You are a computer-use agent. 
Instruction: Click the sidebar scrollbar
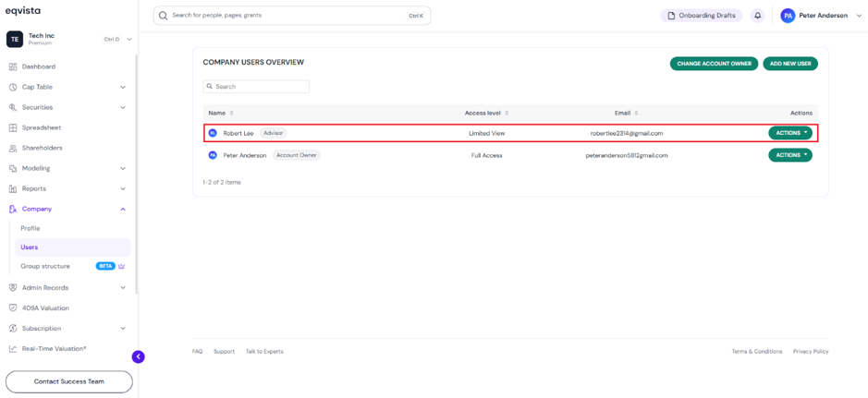point(136,175)
